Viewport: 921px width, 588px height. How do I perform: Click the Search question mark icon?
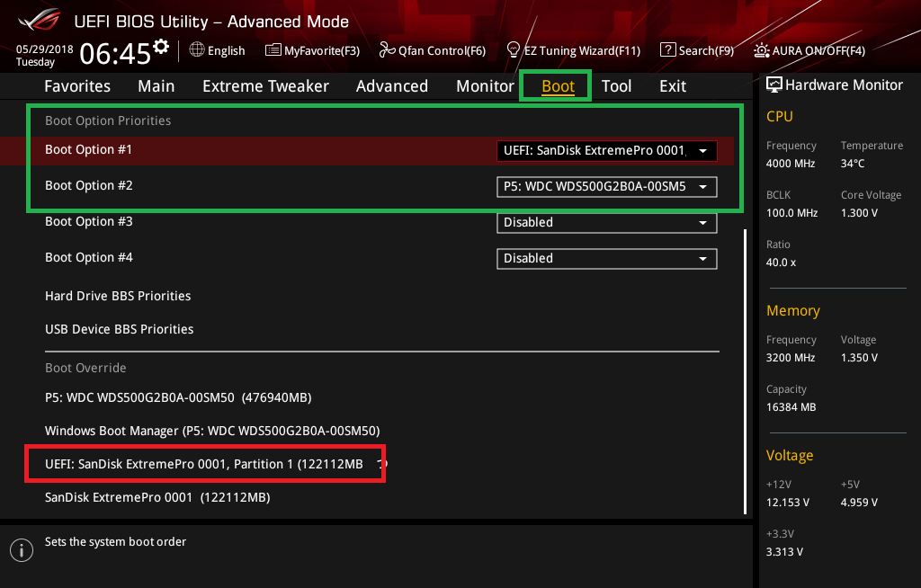click(668, 50)
